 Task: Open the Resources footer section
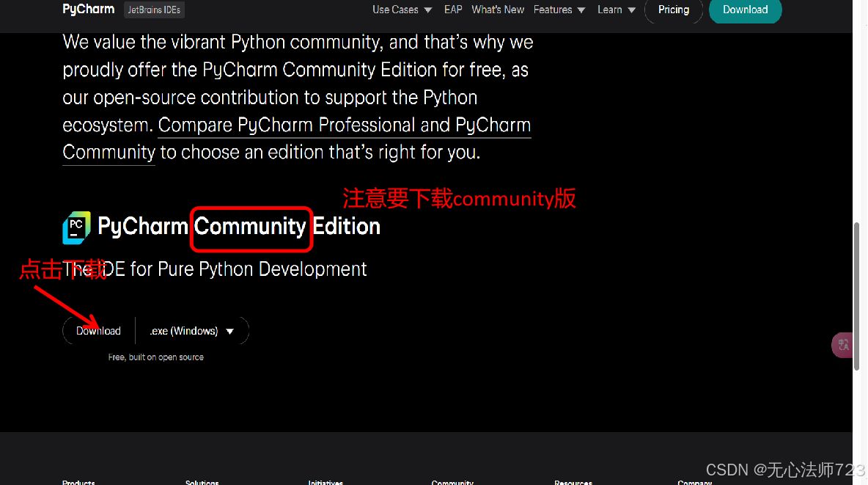tap(573, 482)
